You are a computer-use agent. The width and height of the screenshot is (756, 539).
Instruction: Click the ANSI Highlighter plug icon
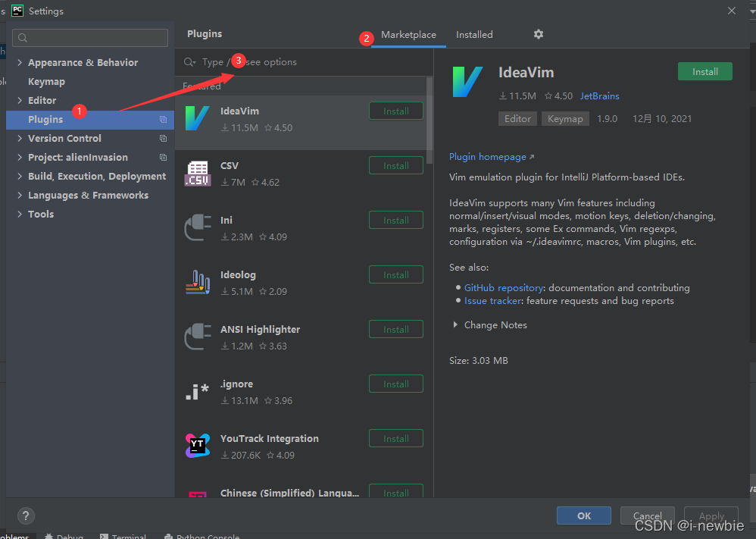197,337
